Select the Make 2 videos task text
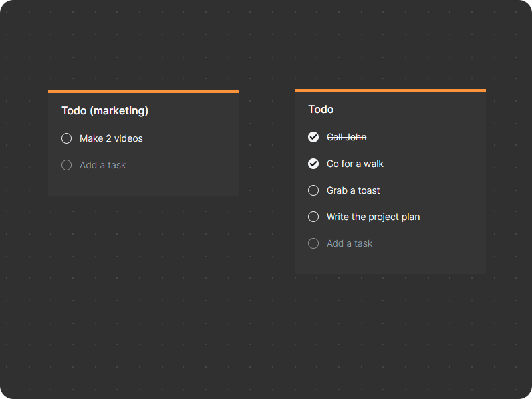 [x=111, y=138]
